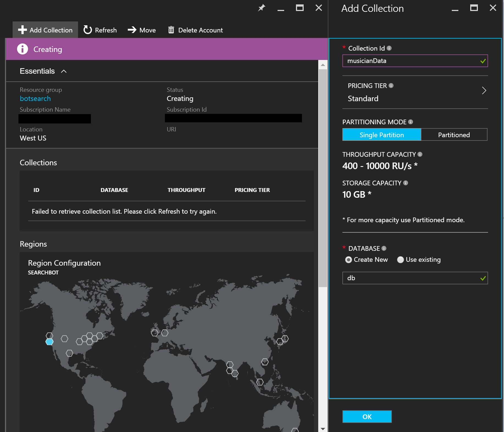The width and height of the screenshot is (504, 432).
Task: Maximize the Add Collection blade
Action: (474, 8)
